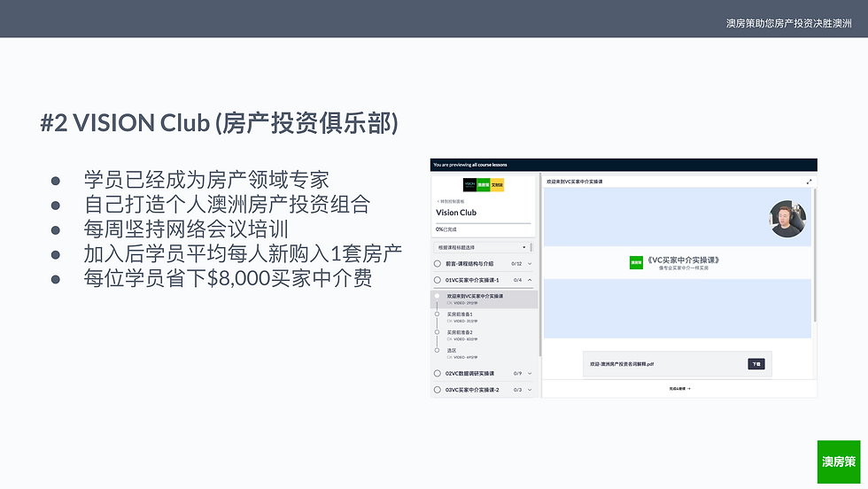Viewport: 868px width, 489px height.
Task: Click the Vision Club course title
Action: point(456,213)
